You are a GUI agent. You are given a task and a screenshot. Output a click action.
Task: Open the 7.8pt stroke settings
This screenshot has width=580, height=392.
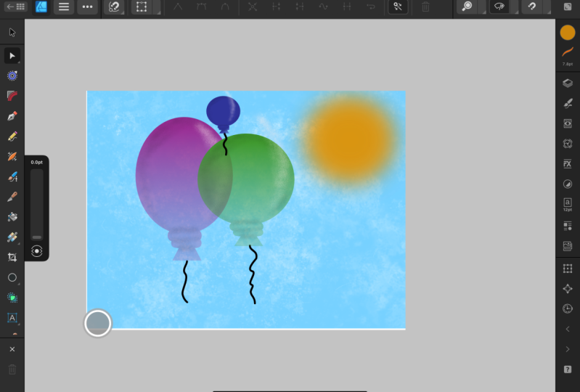(x=568, y=56)
